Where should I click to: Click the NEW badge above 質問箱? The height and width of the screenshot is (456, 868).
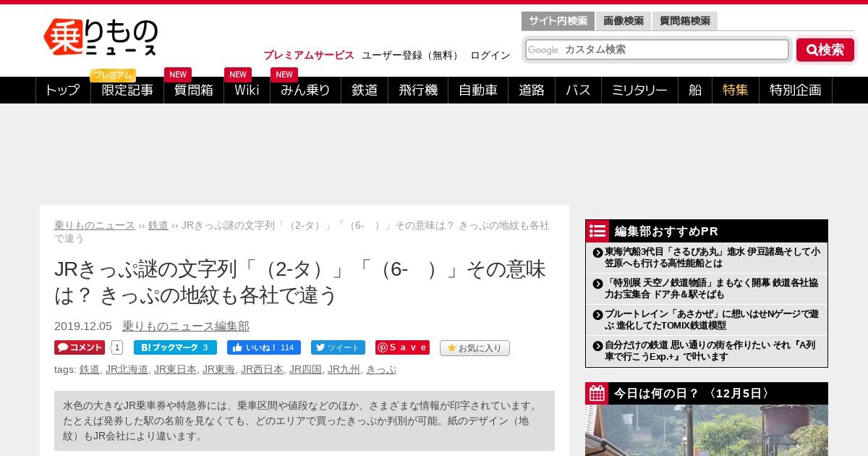[178, 75]
